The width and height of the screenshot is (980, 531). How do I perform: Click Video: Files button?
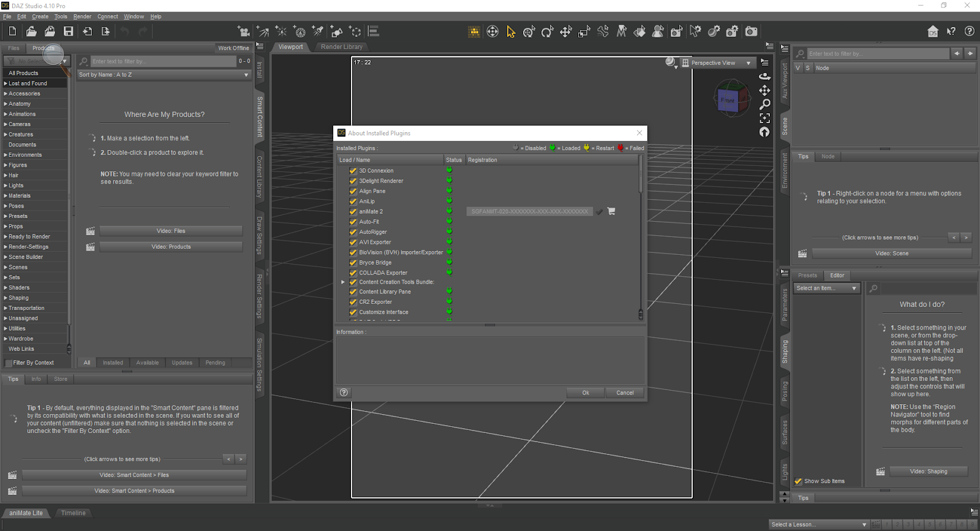pos(171,231)
